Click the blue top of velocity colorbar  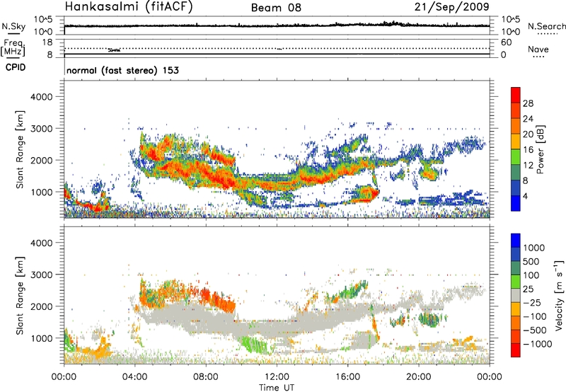point(516,241)
